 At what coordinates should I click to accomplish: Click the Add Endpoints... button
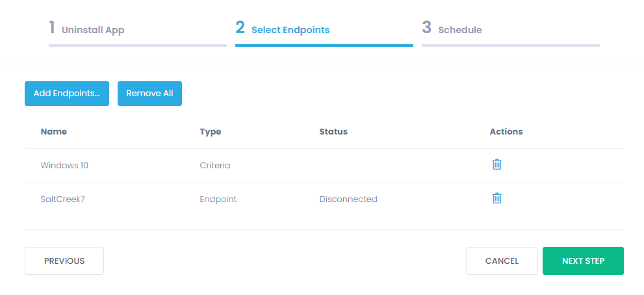(x=67, y=94)
